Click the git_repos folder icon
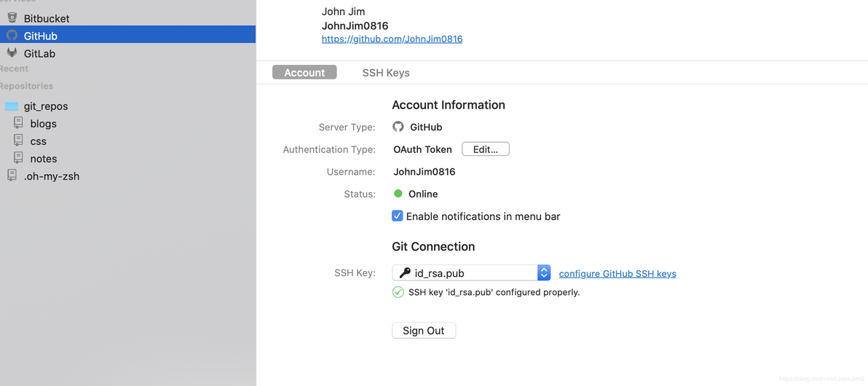 coord(12,106)
